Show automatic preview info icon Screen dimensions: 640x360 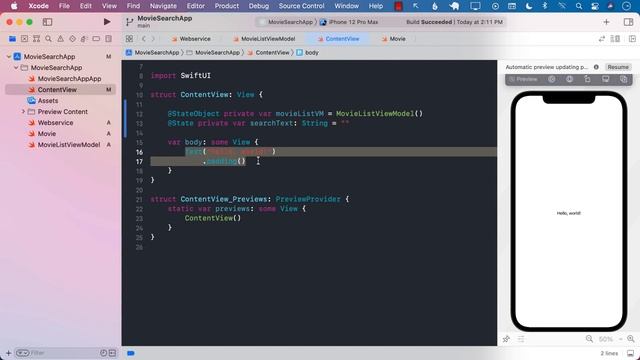[596, 67]
